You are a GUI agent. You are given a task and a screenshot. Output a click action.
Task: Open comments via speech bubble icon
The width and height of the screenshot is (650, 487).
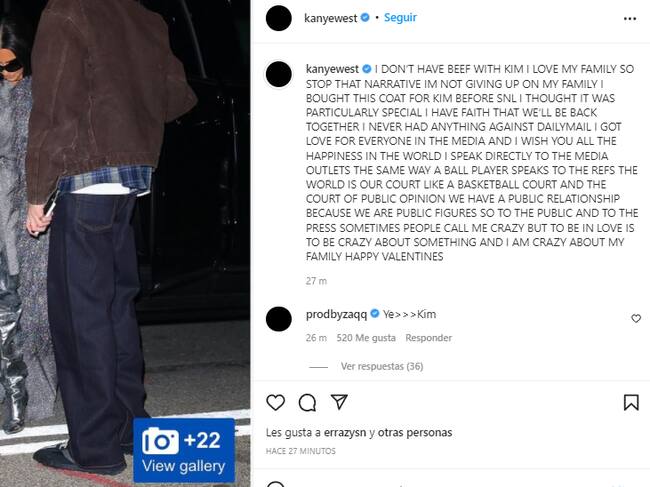(x=307, y=402)
